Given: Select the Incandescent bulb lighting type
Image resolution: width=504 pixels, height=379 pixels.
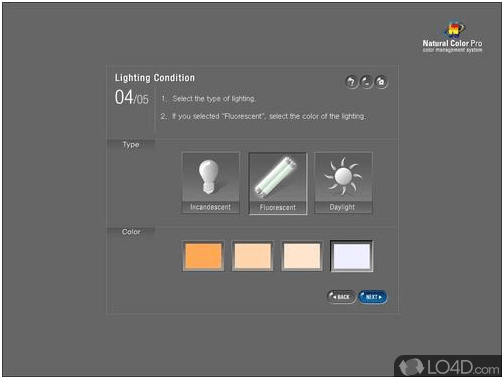Looking at the screenshot, I should tap(210, 183).
